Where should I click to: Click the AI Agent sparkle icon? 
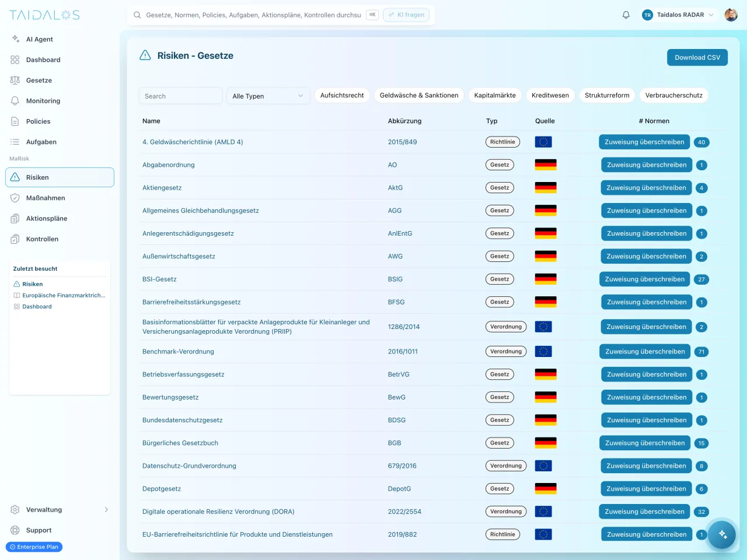pyautogui.click(x=15, y=39)
